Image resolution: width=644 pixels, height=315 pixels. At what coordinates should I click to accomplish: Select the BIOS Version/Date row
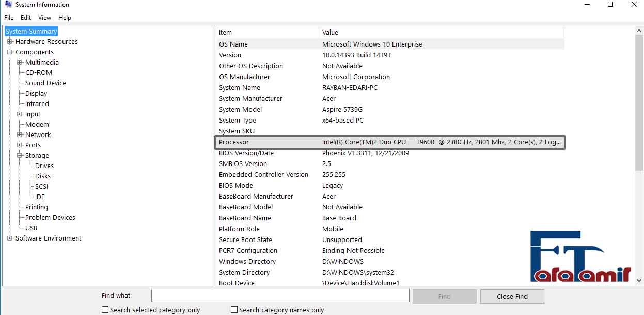pos(390,153)
